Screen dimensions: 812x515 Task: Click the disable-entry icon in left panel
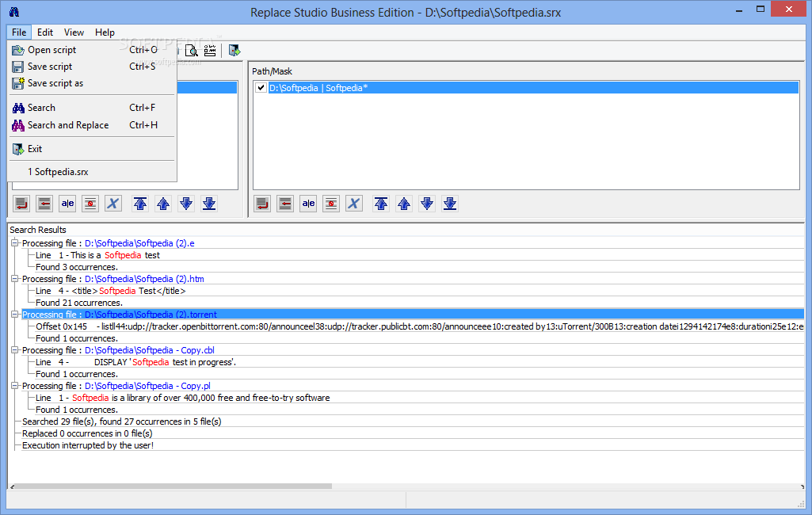(x=90, y=204)
